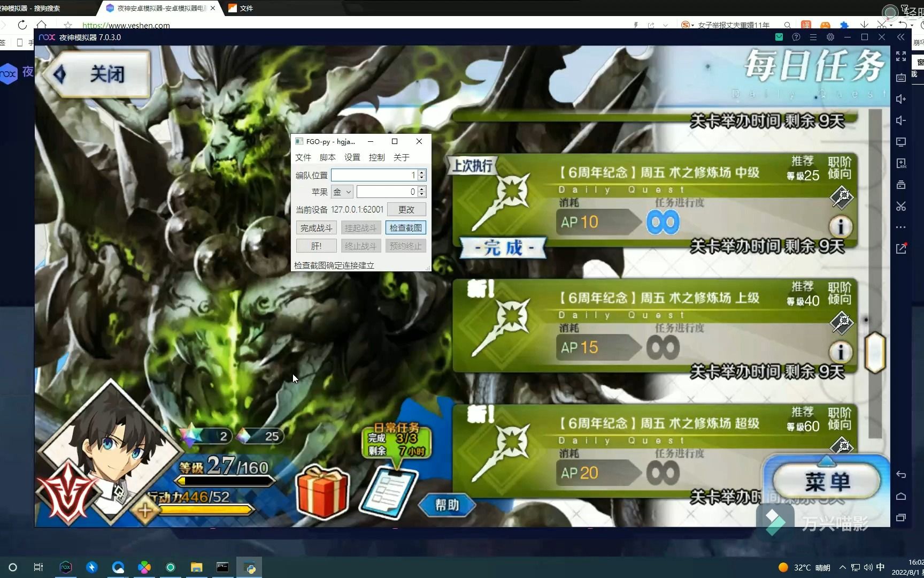924x578 pixels.
Task: Click Nox install APK icon
Action: coord(901,163)
